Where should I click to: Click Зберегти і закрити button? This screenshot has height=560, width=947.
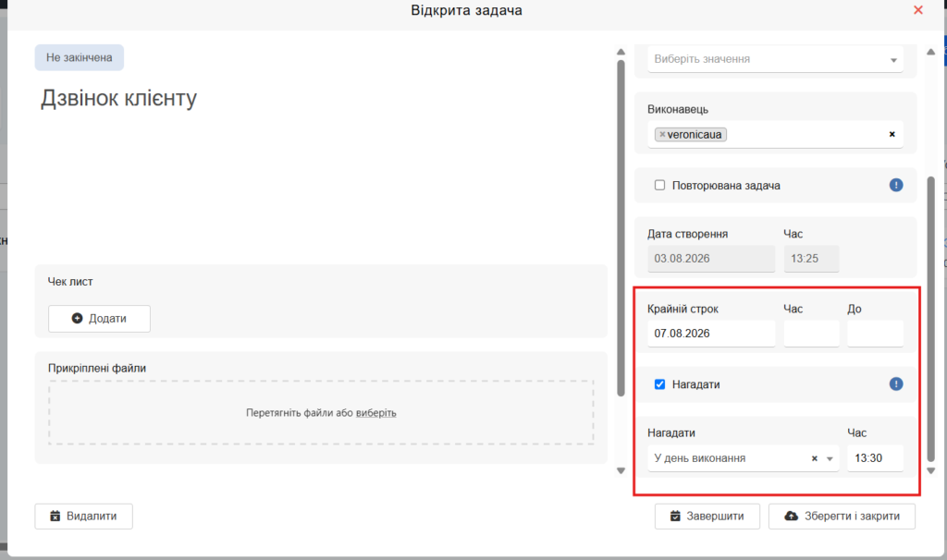click(x=842, y=517)
